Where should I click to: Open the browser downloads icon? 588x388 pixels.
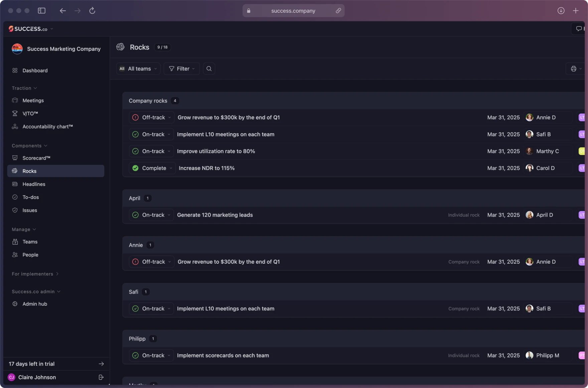point(561,11)
